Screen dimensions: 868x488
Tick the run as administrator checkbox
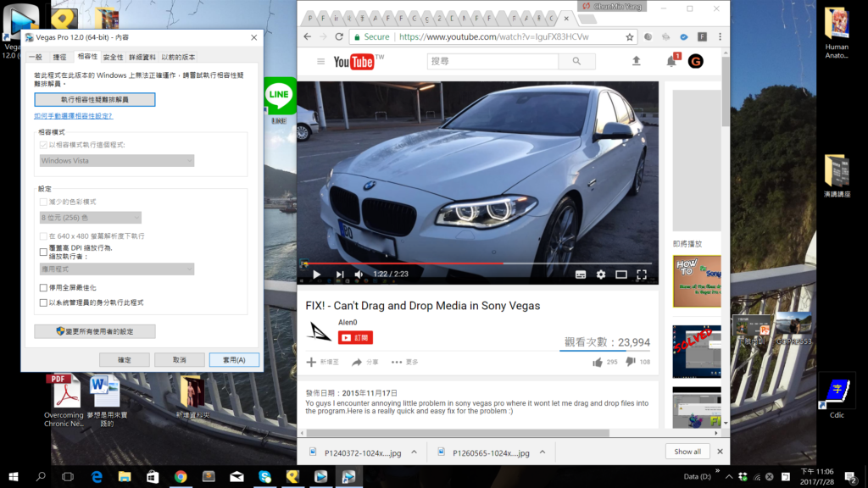44,302
